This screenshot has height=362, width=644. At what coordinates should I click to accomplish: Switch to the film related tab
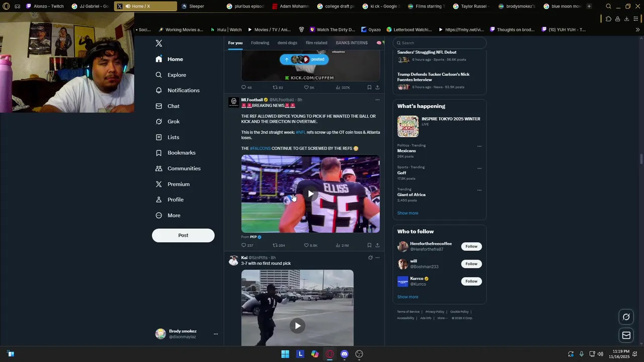point(316,43)
